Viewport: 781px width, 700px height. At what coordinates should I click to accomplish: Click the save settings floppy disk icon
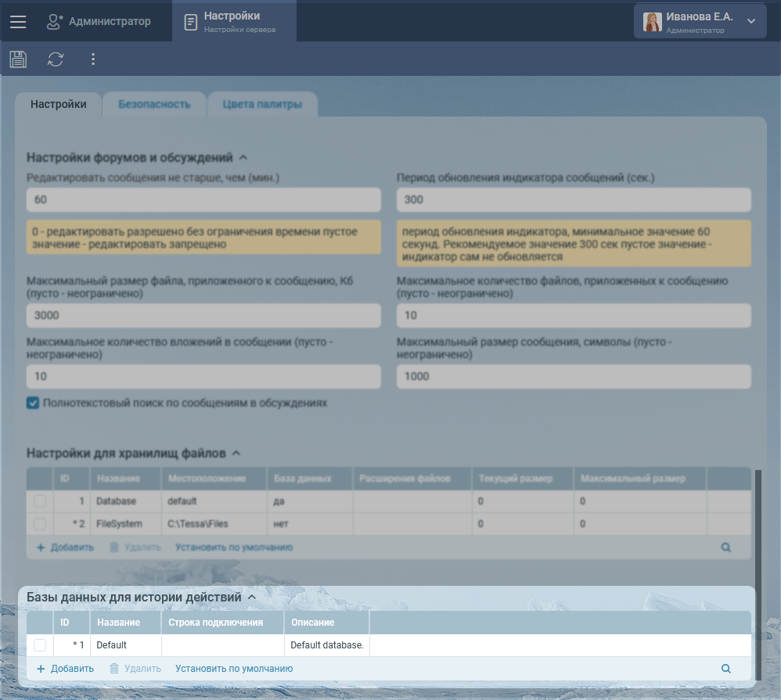click(18, 59)
